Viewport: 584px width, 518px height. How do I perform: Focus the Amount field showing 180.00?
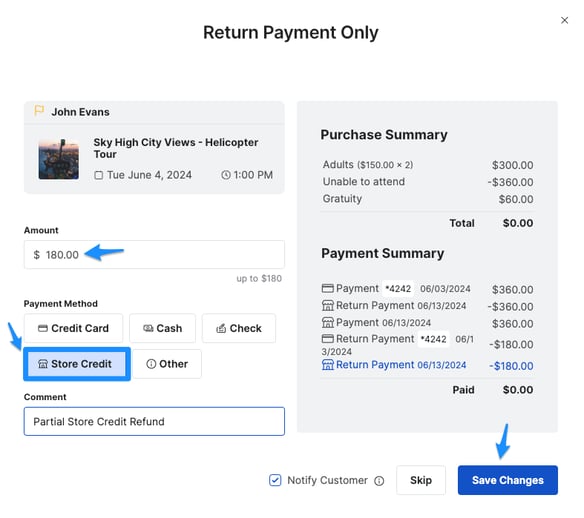154,254
